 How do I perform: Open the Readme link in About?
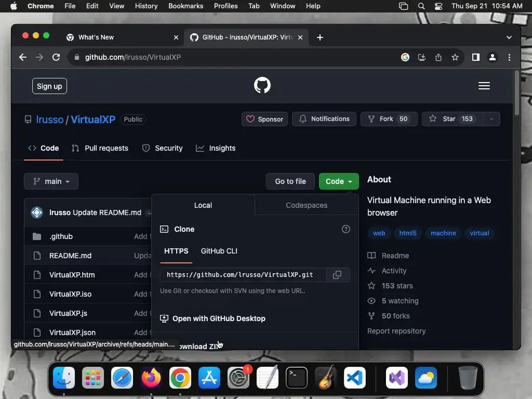coord(389,256)
